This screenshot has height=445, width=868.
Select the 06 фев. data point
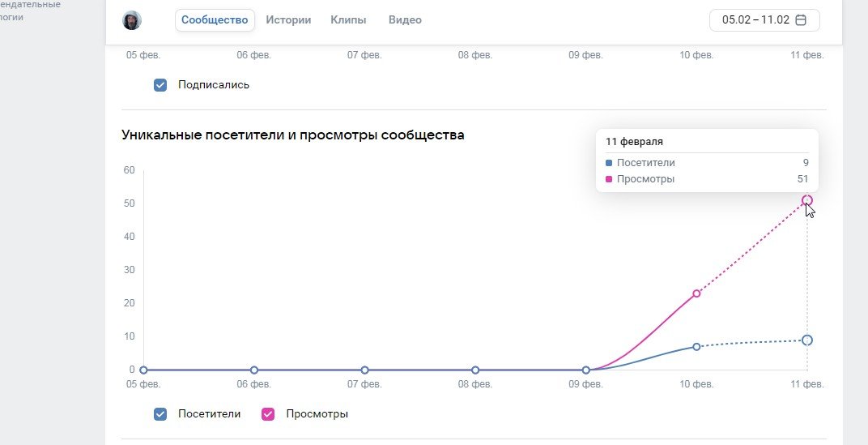pos(254,370)
